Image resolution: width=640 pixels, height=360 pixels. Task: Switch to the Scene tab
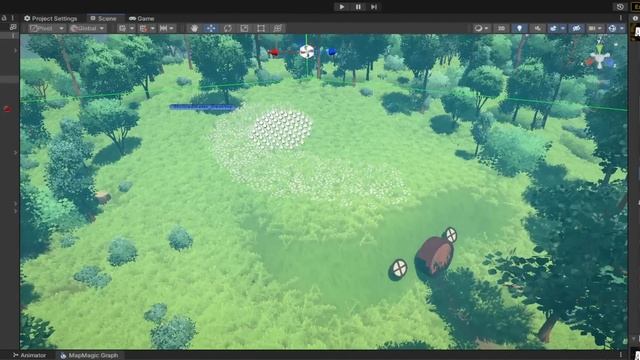(x=103, y=18)
